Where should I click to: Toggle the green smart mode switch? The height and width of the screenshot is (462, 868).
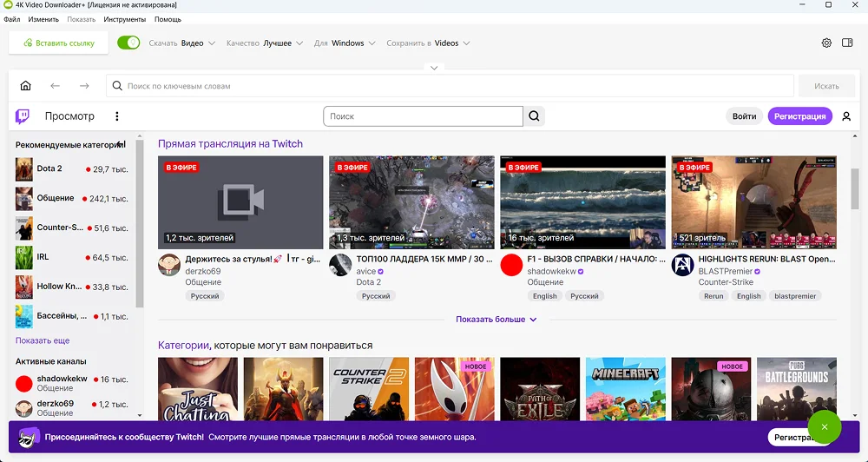click(x=128, y=43)
